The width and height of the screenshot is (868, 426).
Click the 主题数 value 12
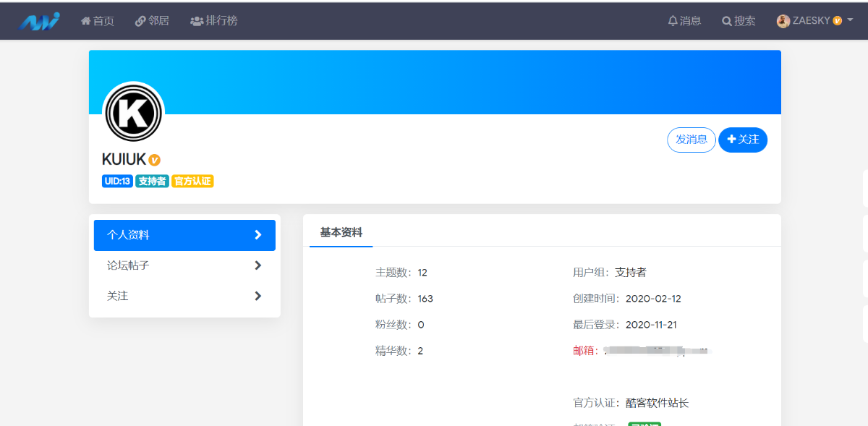point(422,273)
